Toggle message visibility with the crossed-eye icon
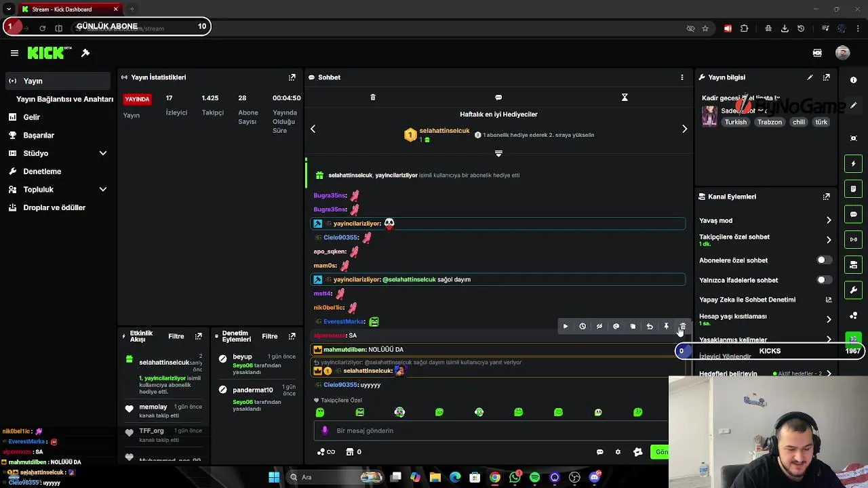This screenshot has height=488, width=868. (599, 327)
